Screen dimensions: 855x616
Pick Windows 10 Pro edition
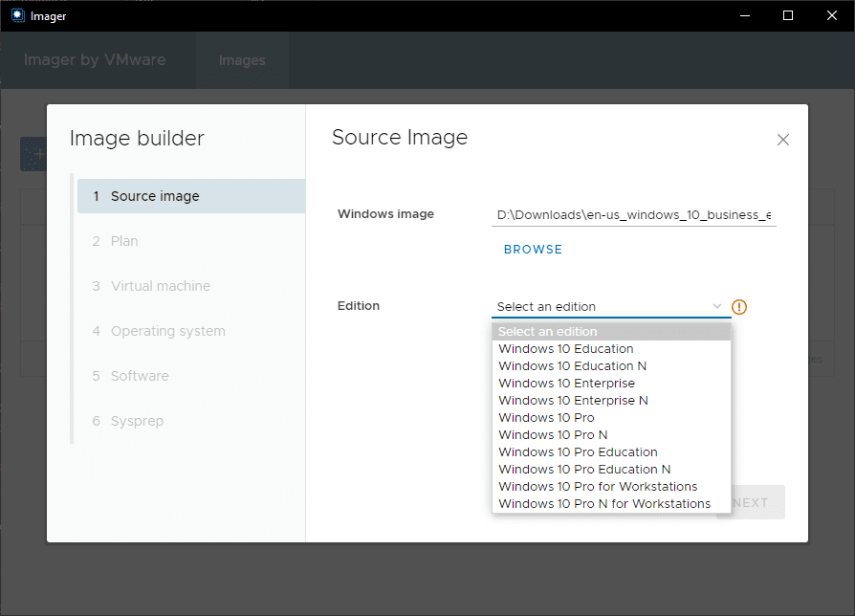546,418
